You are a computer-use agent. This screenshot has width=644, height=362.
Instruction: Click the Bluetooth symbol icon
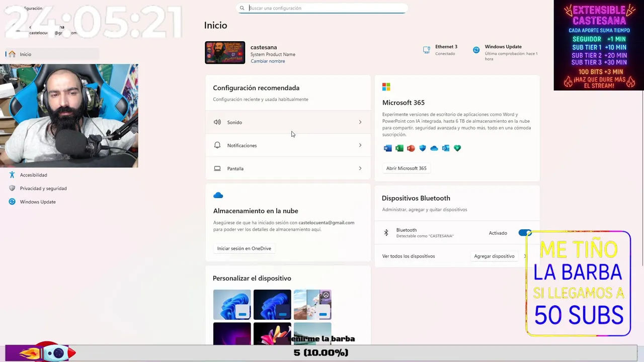coord(386,233)
